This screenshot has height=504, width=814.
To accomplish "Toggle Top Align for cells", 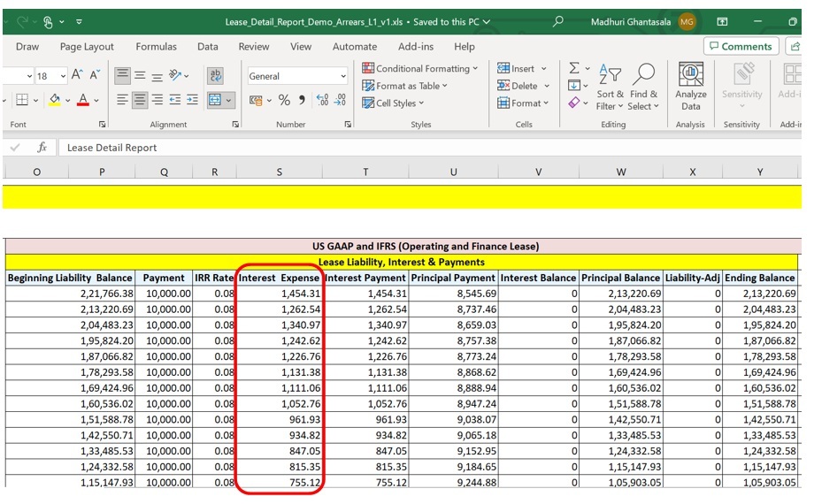I will point(122,76).
